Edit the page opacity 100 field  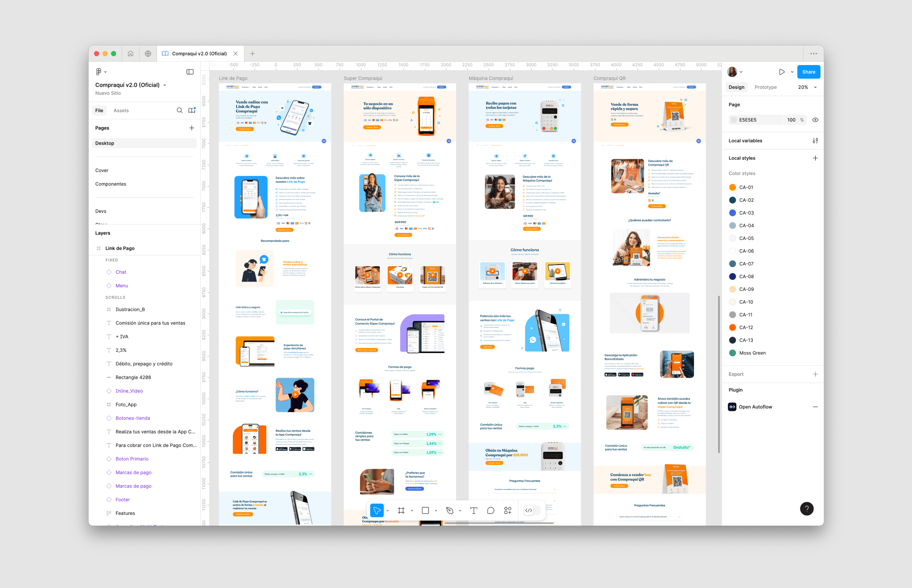coord(791,120)
